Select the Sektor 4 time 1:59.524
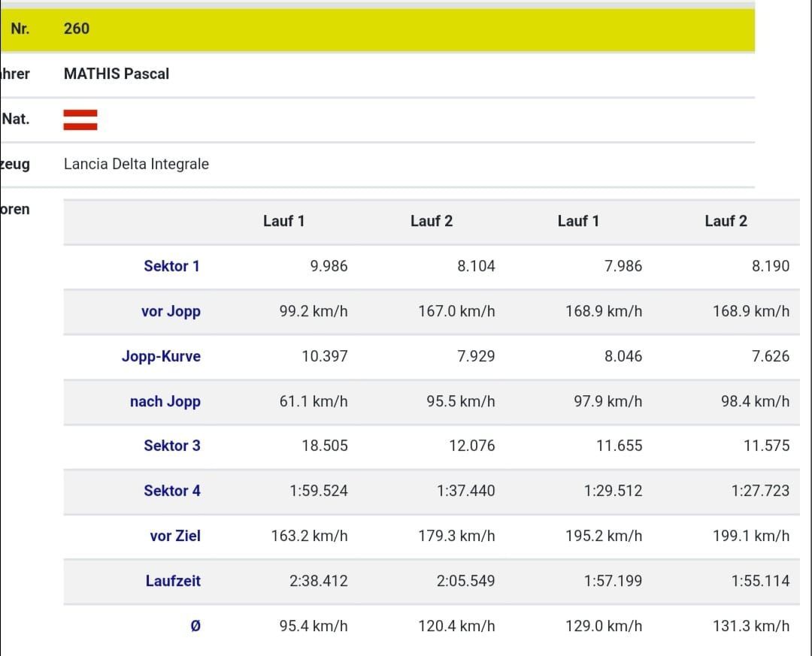Screen dimensions: 812x656 pyautogui.click(x=319, y=491)
